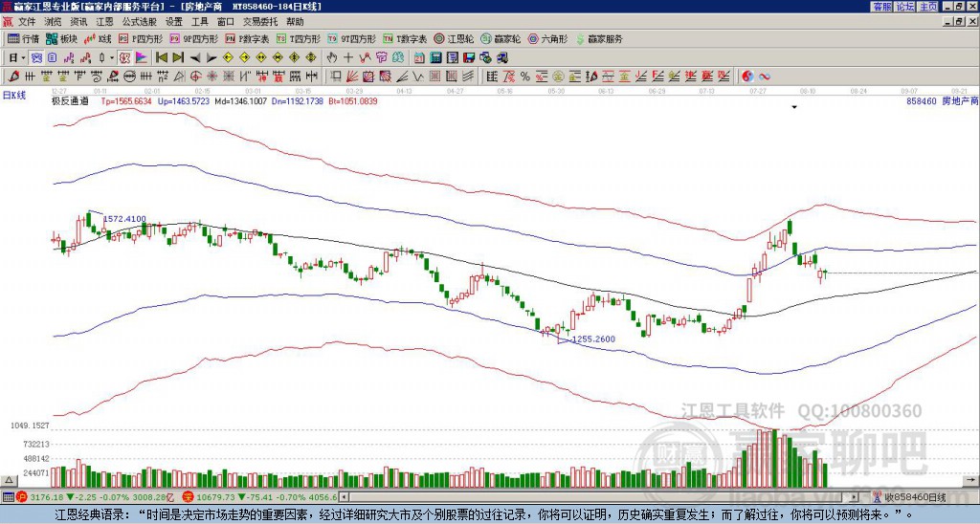980x524 pixels.
Task: Jump to first bar icon
Action: pos(161,57)
